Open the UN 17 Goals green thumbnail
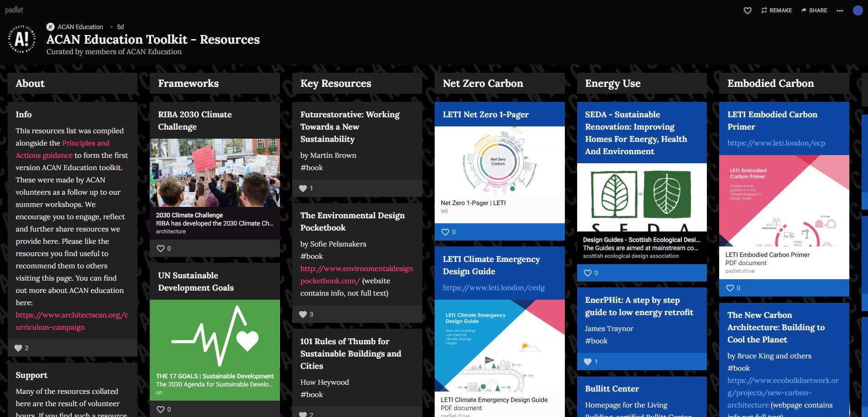 pyautogui.click(x=215, y=336)
